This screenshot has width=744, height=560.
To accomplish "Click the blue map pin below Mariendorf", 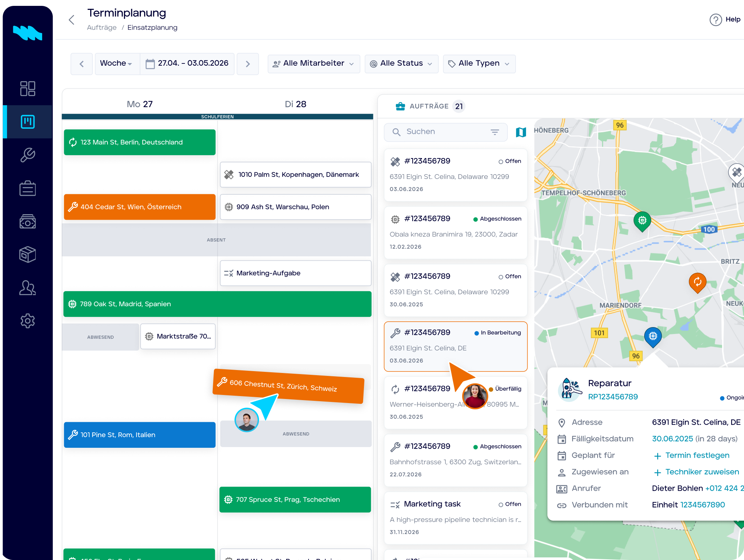I will (x=653, y=337).
